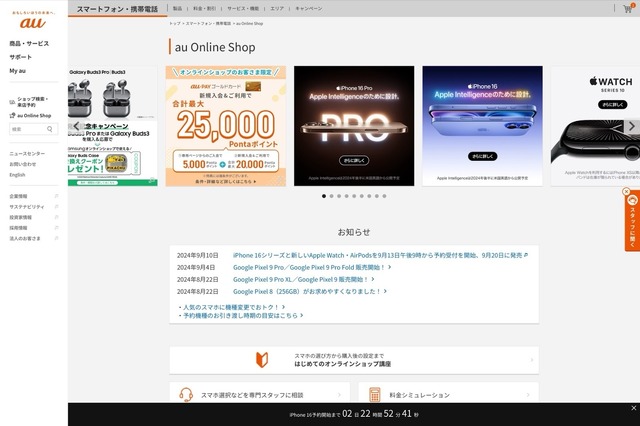Screen dimensions: 640x426
Task: Click さらに詳しく on the Apple Watch banner
Action: [x=613, y=104]
